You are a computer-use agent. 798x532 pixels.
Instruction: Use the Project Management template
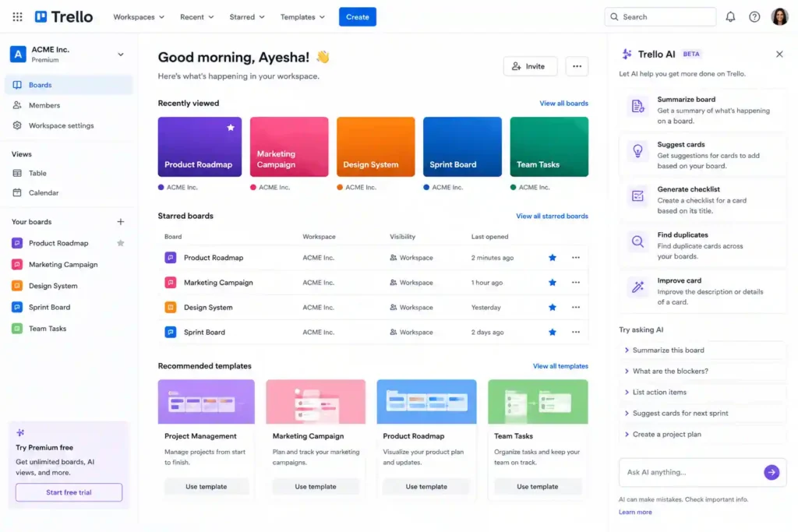[x=206, y=487]
